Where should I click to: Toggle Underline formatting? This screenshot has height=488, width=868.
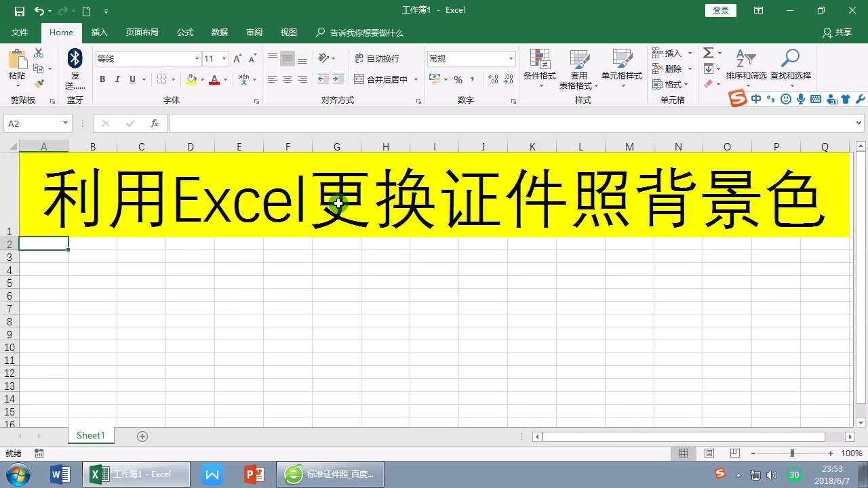point(132,79)
